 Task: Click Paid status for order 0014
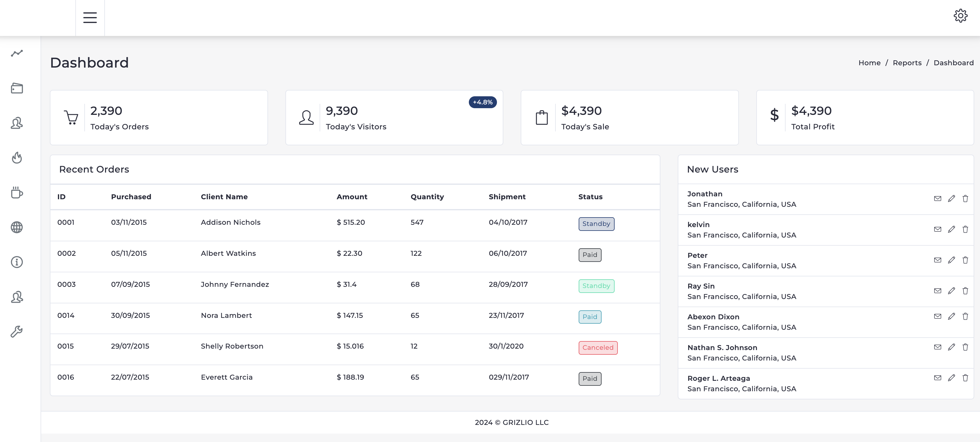[x=590, y=317]
